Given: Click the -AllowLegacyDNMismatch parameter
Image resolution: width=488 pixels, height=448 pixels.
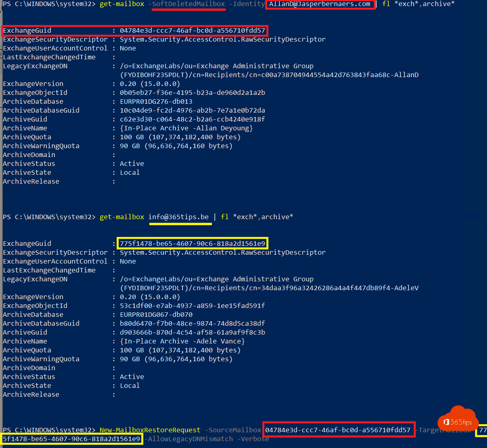Looking at the screenshot, I should pyautogui.click(x=188, y=439).
